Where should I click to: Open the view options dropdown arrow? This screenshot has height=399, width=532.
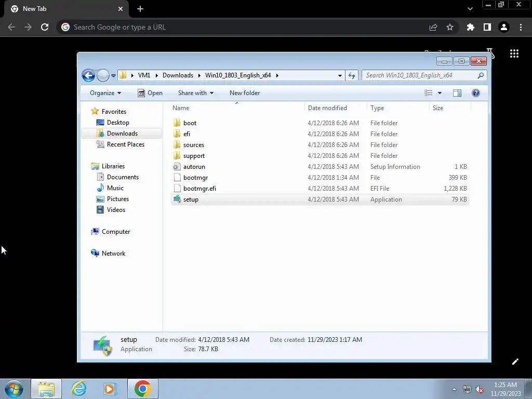[x=440, y=93]
